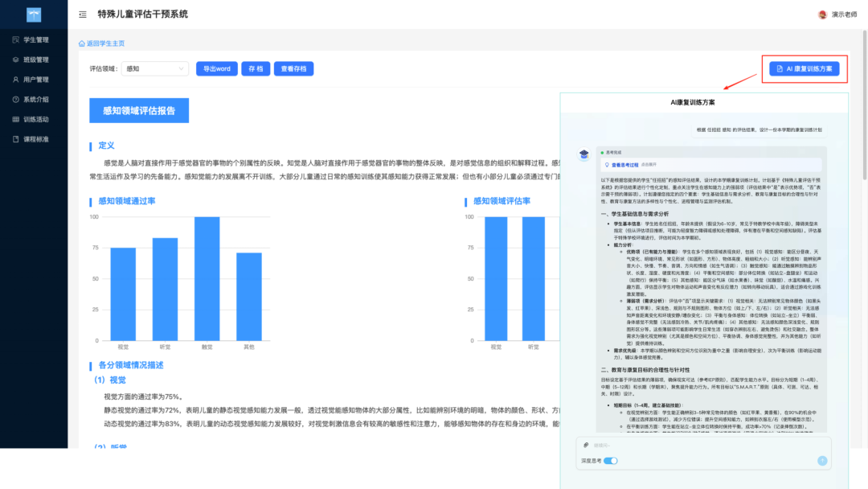Click the page vertical scrollbar
868x489 pixels.
(865, 105)
